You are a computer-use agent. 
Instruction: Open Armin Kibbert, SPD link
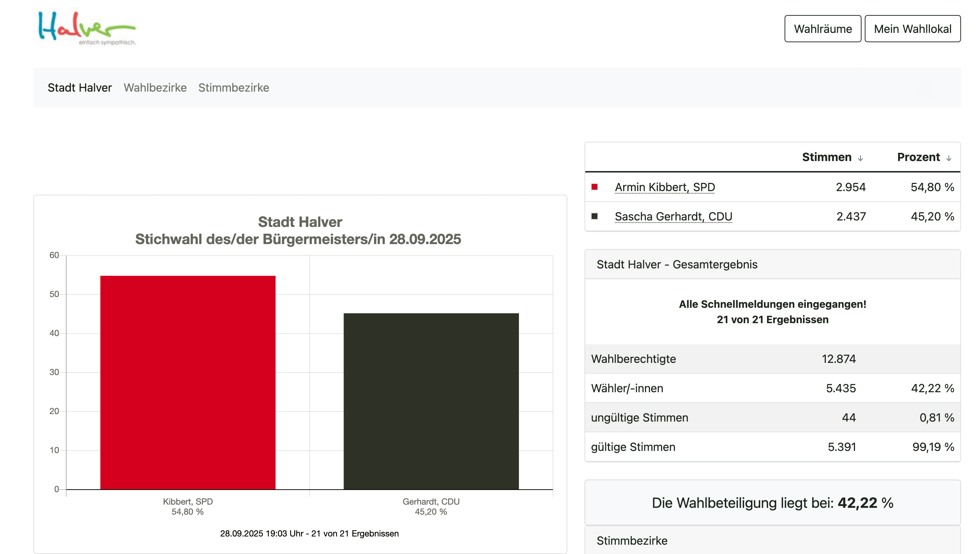[x=665, y=187]
